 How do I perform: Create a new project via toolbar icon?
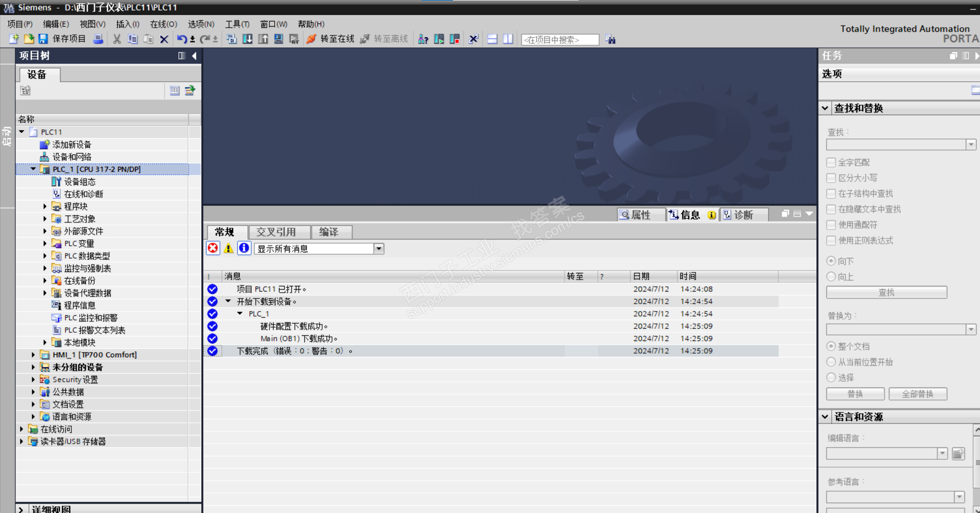pyautogui.click(x=14, y=39)
